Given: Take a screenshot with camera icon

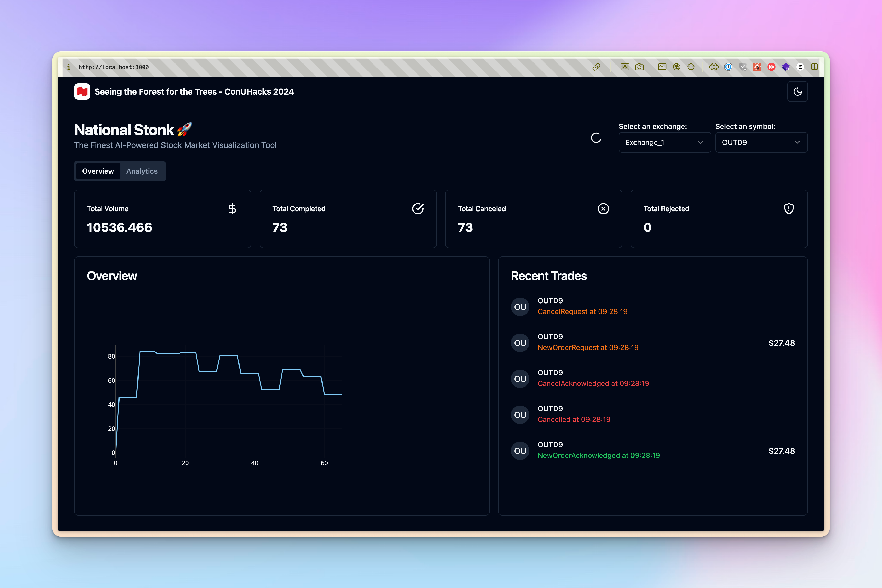Looking at the screenshot, I should [x=639, y=67].
